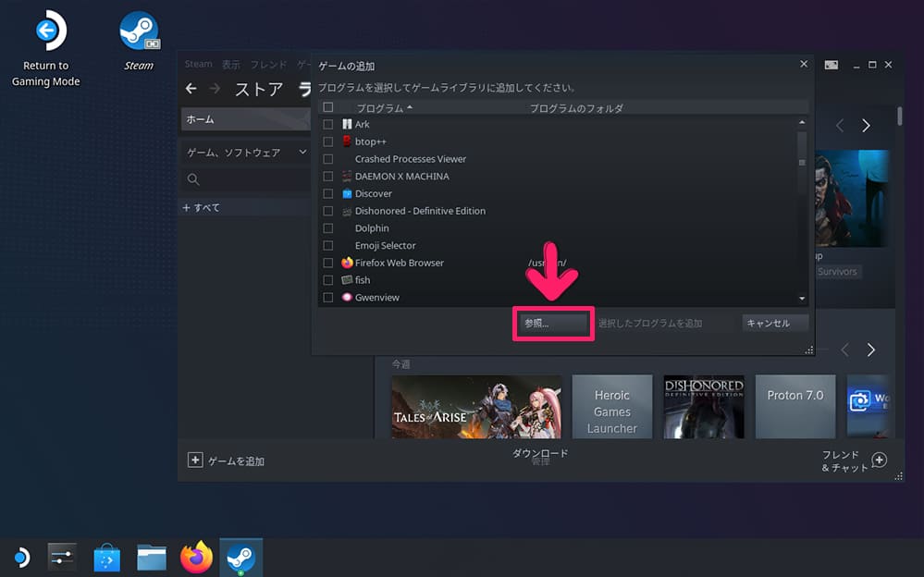
Task: Show next featured item with upper right chevron
Action: 866,126
